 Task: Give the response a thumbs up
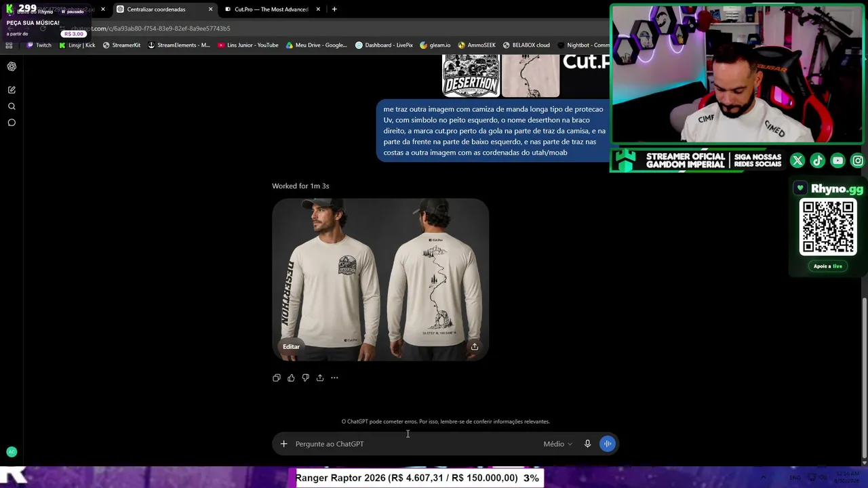click(291, 378)
